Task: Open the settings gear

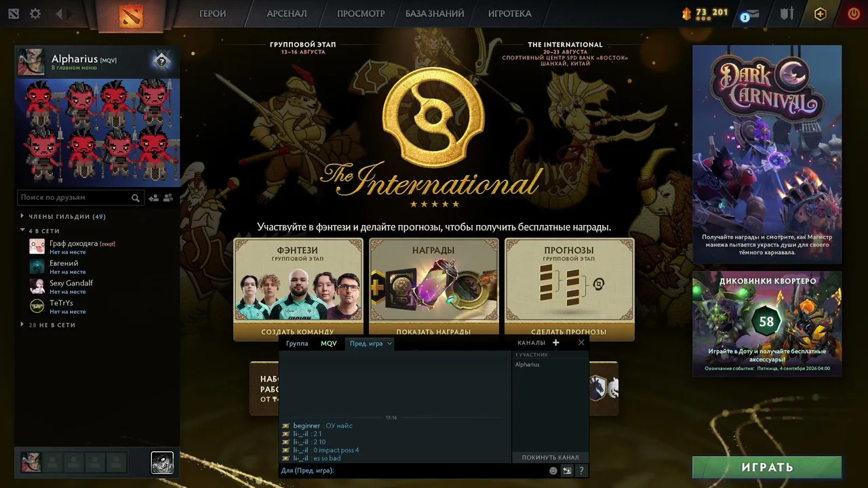Action: (35, 14)
